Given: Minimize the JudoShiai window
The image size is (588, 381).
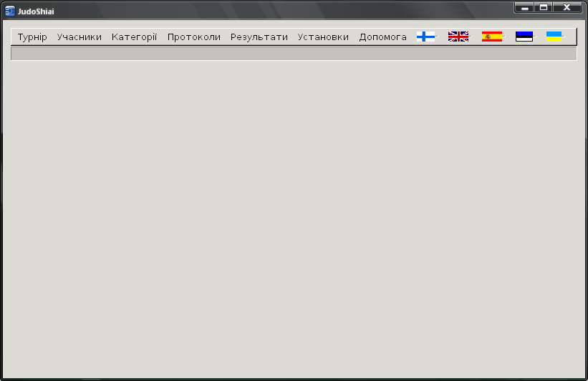Looking at the screenshot, I should pos(525,7).
